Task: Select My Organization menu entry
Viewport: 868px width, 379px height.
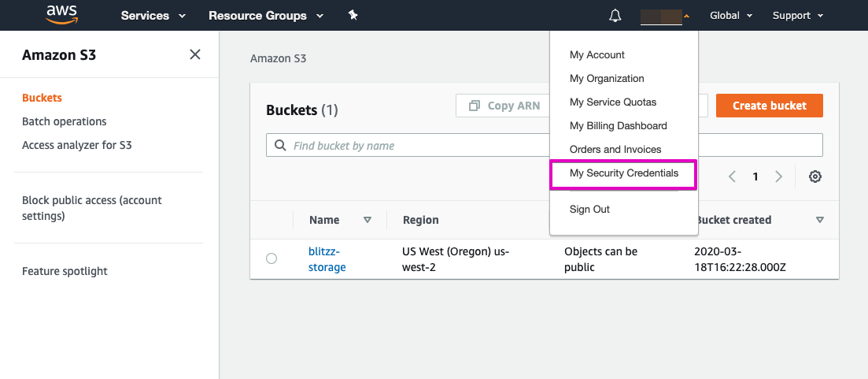Action: point(607,79)
